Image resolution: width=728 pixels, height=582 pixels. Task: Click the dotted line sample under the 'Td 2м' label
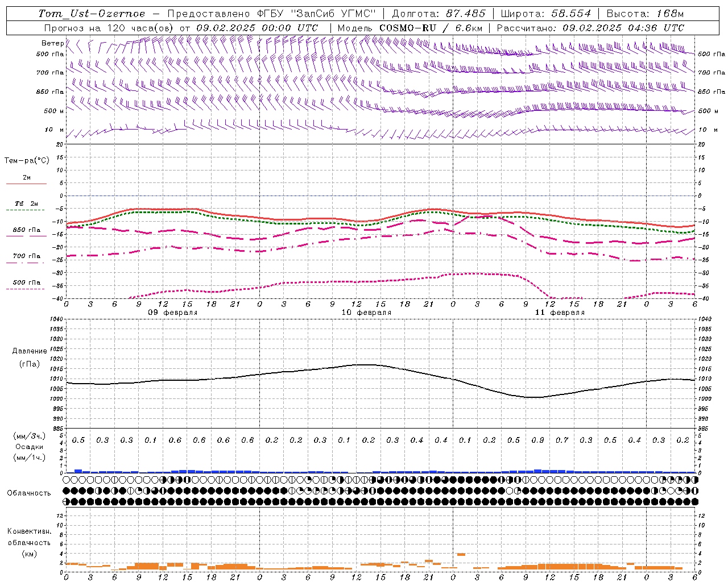(26, 210)
